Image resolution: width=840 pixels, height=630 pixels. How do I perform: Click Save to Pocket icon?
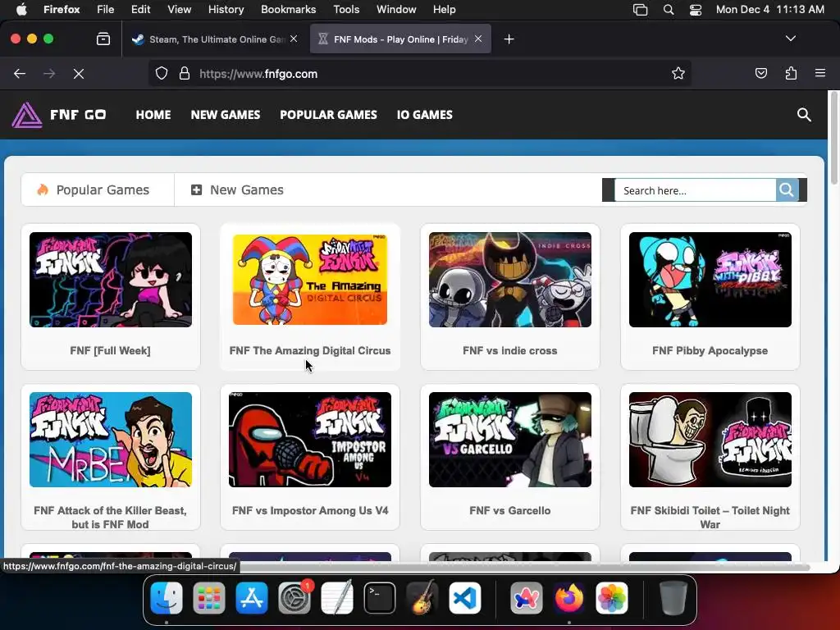[760, 73]
